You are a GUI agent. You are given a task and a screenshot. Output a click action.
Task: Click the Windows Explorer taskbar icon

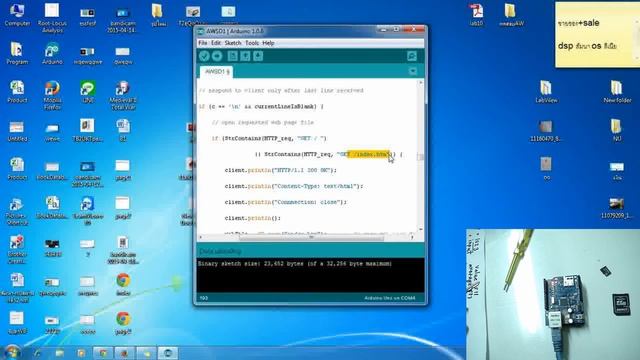click(x=60, y=353)
